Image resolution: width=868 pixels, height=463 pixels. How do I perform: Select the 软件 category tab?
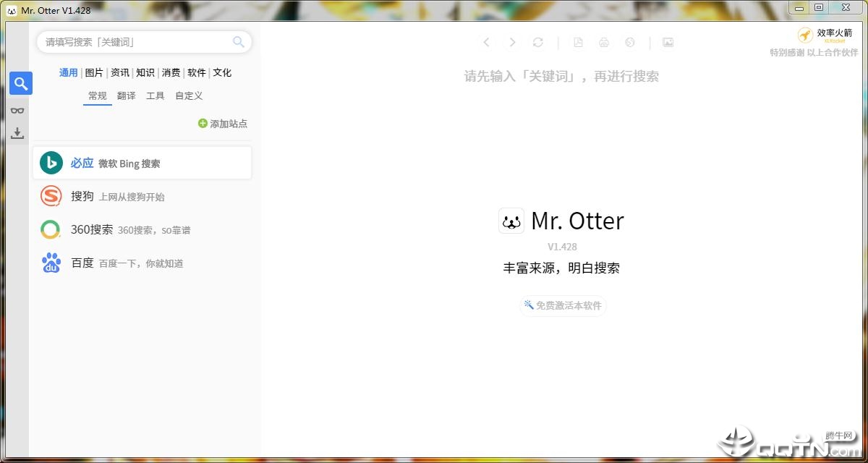click(x=197, y=73)
